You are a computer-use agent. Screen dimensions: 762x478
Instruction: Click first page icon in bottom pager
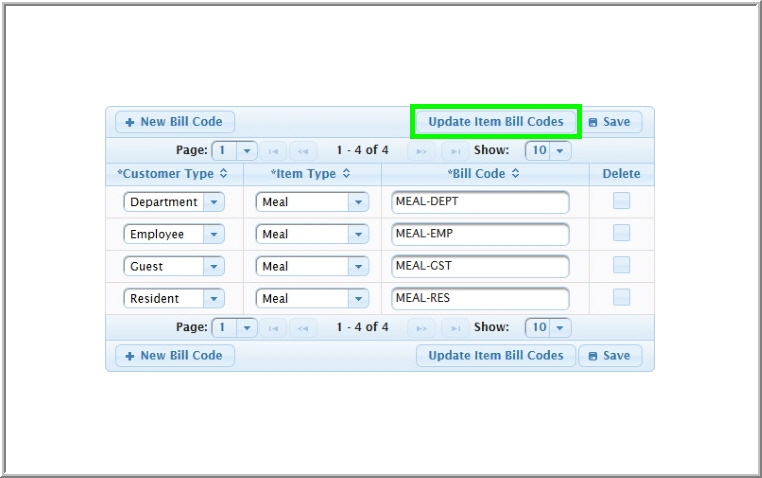(x=275, y=328)
